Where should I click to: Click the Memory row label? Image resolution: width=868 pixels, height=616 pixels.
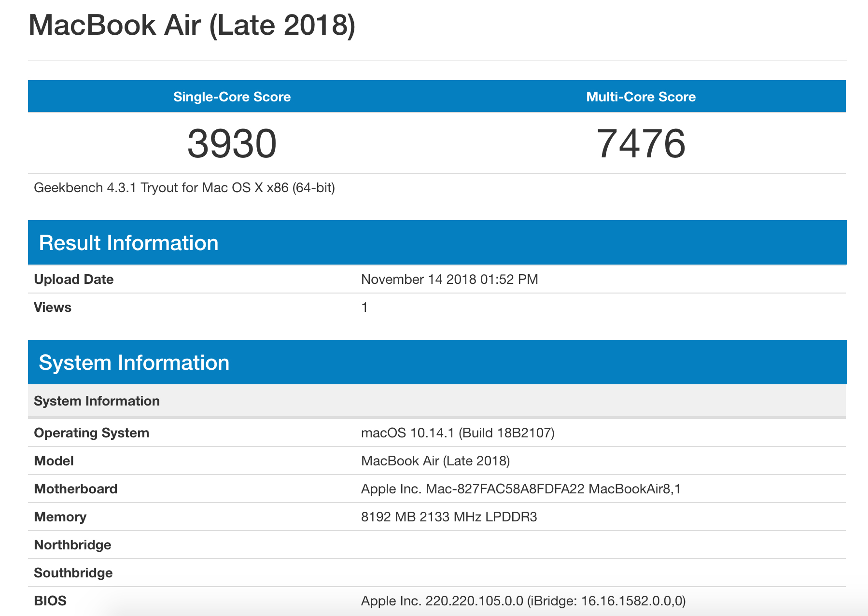point(60,517)
